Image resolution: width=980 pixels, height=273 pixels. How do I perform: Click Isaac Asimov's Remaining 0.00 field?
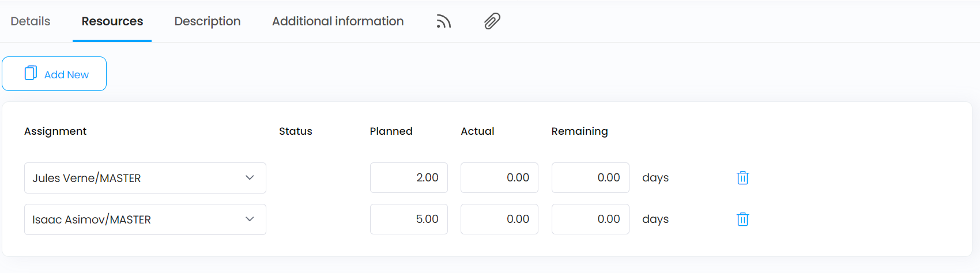[590, 219]
